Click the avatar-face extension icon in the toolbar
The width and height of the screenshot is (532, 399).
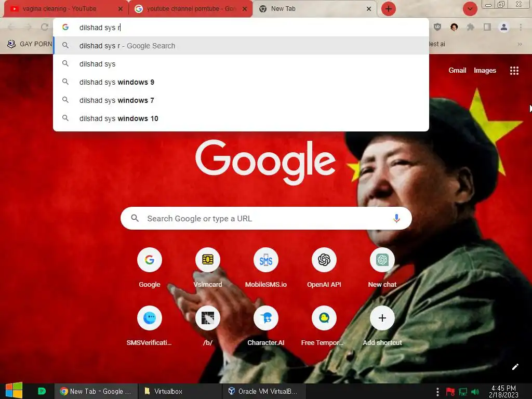(x=454, y=27)
